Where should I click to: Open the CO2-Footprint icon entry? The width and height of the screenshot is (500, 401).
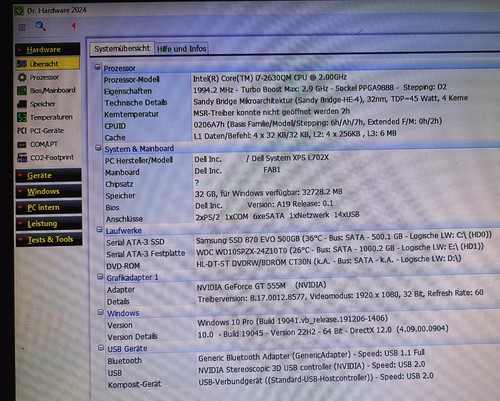click(x=22, y=158)
